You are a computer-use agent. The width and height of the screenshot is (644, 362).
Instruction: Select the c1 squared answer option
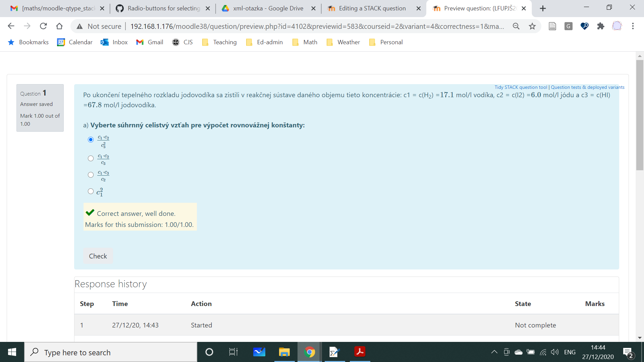click(x=90, y=191)
